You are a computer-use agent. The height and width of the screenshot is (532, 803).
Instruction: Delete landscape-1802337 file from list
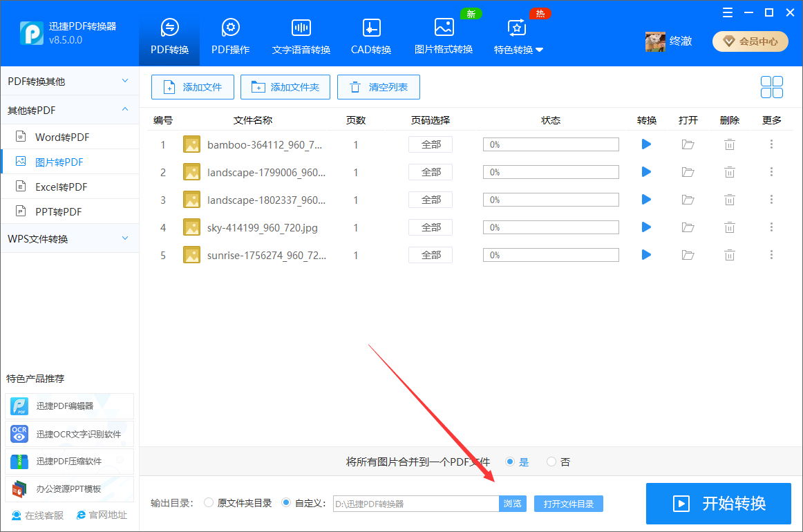pos(729,200)
